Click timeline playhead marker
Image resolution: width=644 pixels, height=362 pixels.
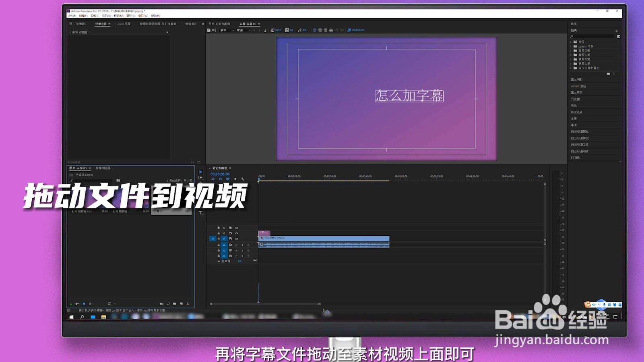258,180
